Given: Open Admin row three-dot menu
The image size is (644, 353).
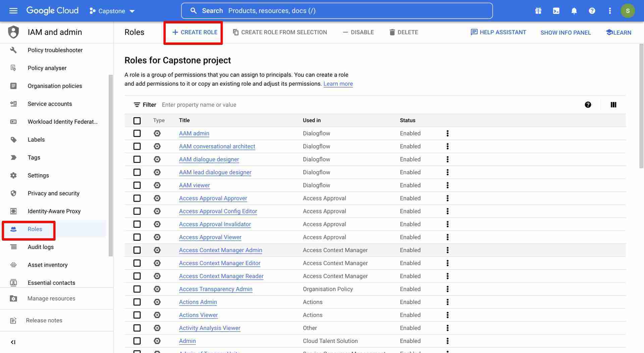Looking at the screenshot, I should [x=447, y=341].
